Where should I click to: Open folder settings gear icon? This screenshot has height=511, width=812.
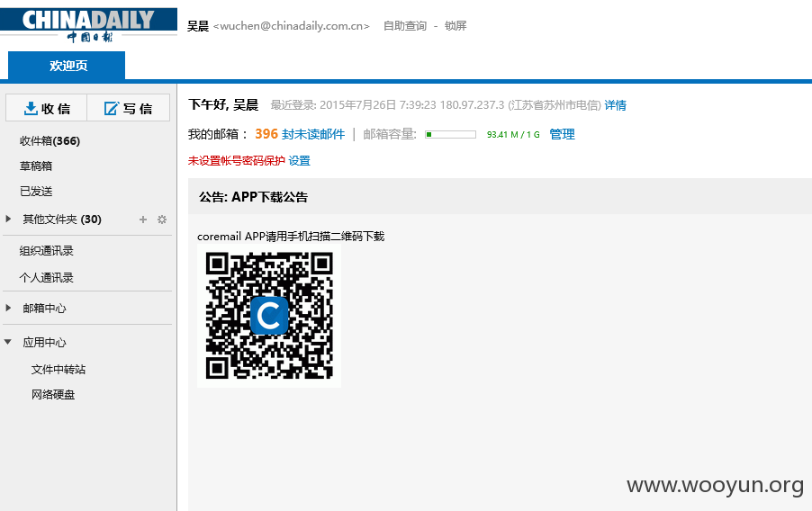click(162, 220)
